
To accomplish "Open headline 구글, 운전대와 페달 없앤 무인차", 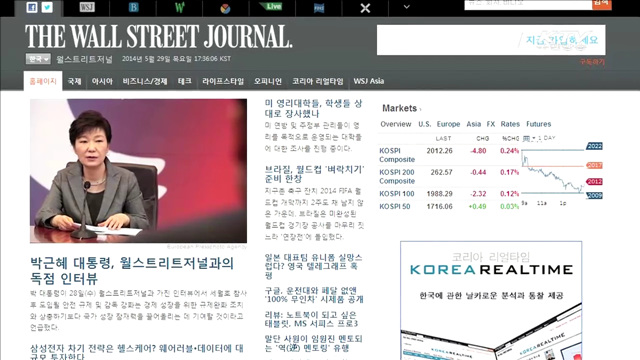I will pyautogui.click(x=314, y=295).
